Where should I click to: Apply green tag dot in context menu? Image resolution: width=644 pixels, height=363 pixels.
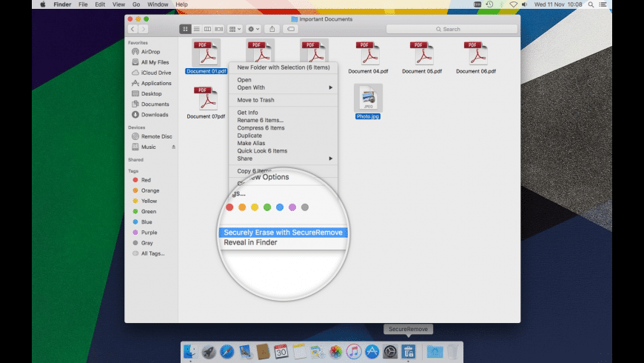[x=267, y=207]
